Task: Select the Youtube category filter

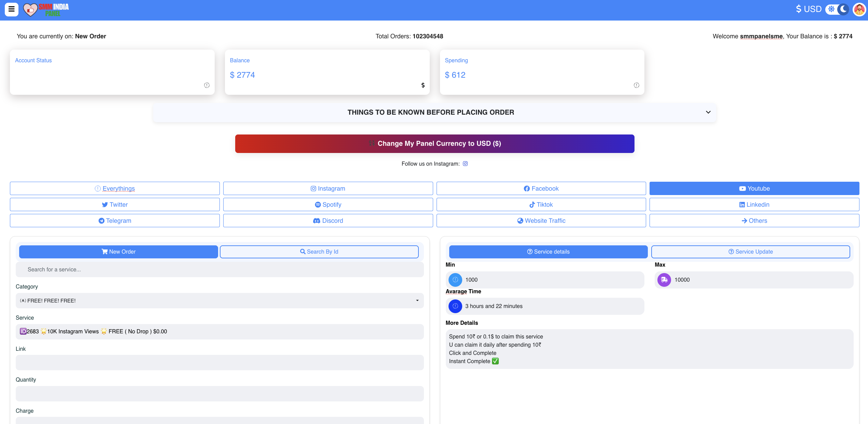Action: [754, 189]
